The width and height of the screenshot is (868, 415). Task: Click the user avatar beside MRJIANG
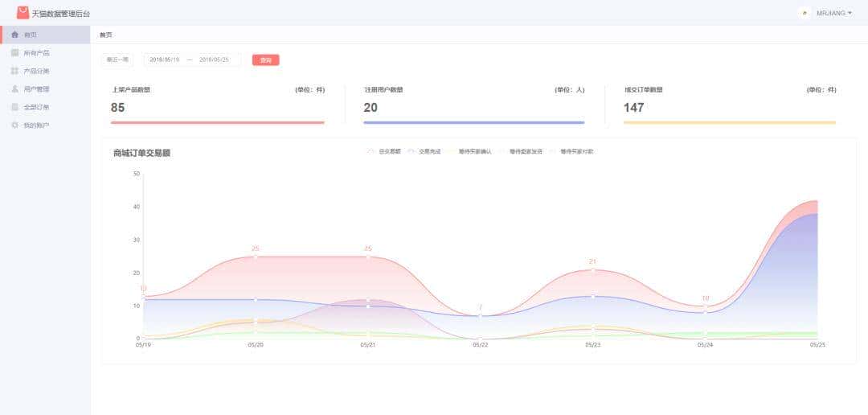pyautogui.click(x=805, y=13)
